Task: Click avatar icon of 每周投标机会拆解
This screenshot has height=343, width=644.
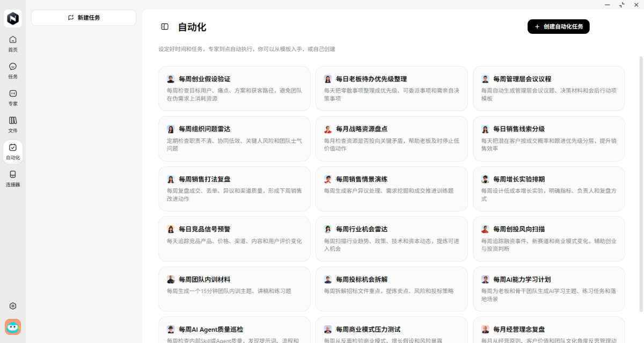Action: (328, 280)
